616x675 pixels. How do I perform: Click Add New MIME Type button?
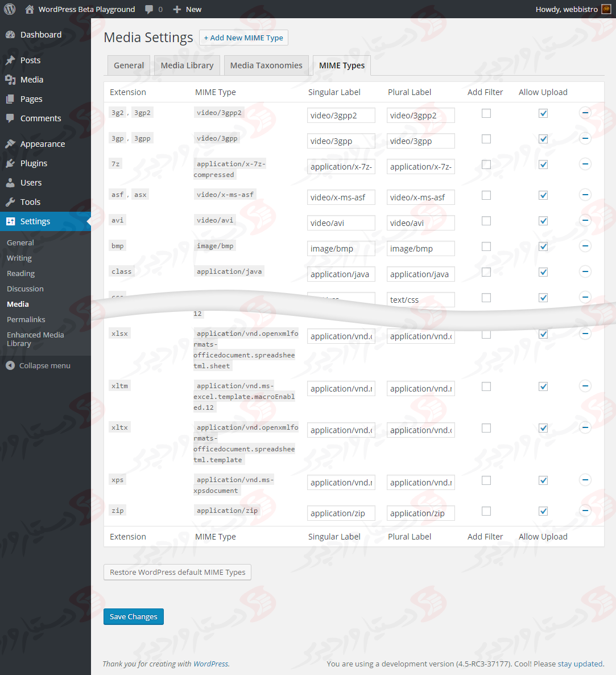[x=243, y=38]
